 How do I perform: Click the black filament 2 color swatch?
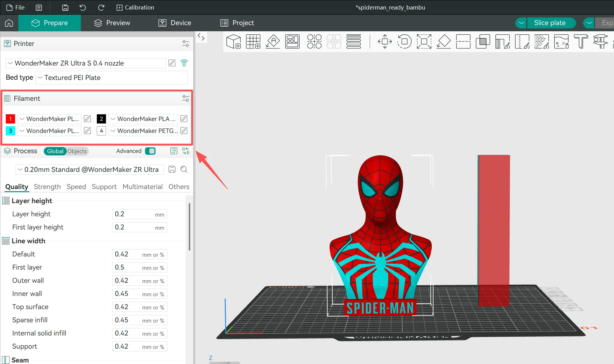pyautogui.click(x=101, y=119)
